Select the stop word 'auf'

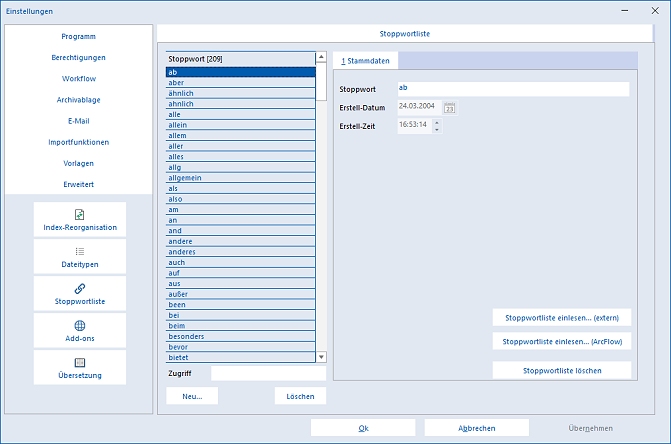(241, 273)
